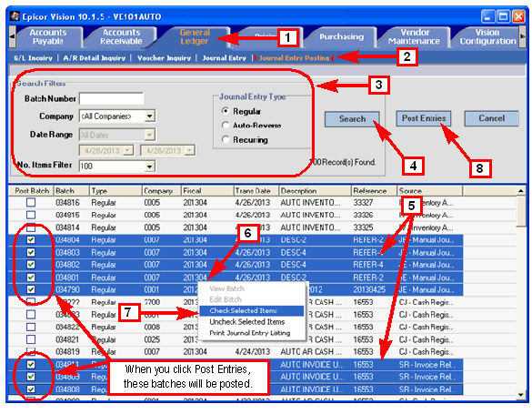Click scrollbar up arrow of results list

click(x=521, y=191)
